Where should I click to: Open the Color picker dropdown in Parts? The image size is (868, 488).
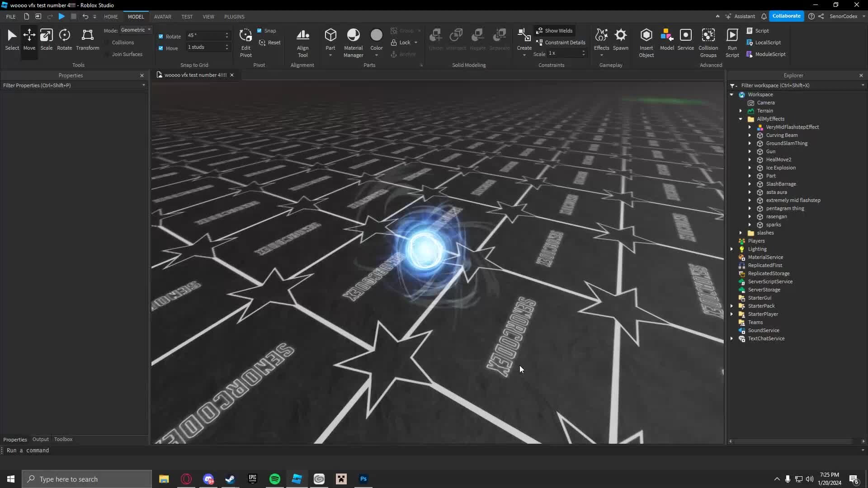coord(377,54)
